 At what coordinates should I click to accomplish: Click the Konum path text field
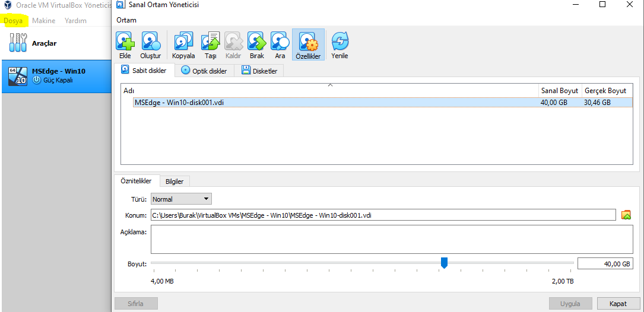pos(383,215)
